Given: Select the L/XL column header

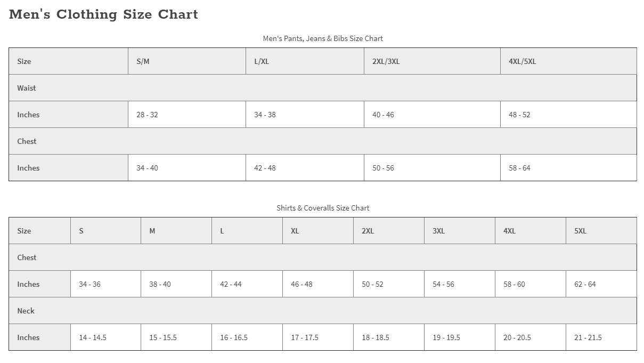Looking at the screenshot, I should [262, 61].
